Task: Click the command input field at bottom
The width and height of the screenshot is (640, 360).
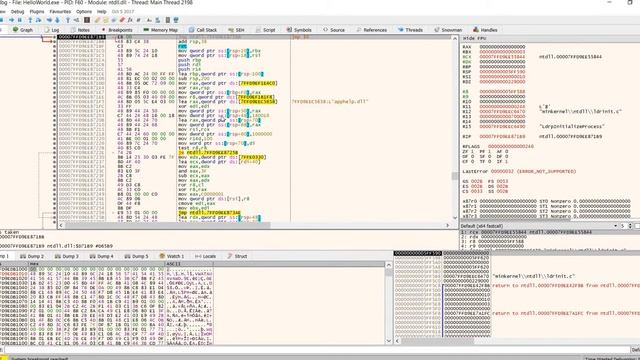Action: pos(316,350)
